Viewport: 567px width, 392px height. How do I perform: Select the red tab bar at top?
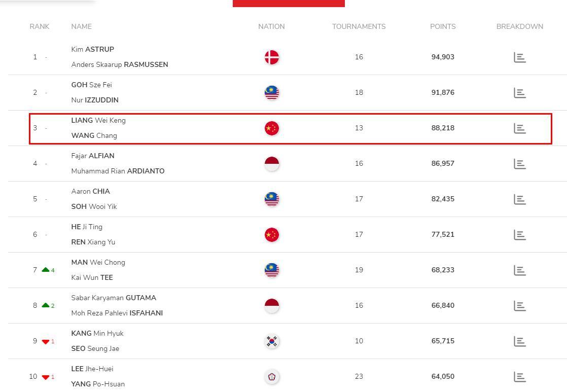[289, 3]
